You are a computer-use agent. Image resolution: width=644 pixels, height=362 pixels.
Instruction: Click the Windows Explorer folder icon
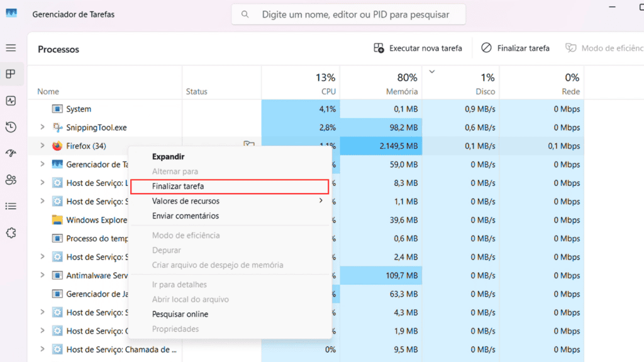point(57,220)
